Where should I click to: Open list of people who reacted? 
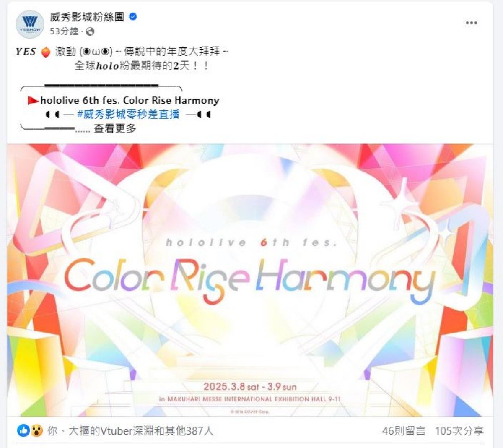(130, 431)
